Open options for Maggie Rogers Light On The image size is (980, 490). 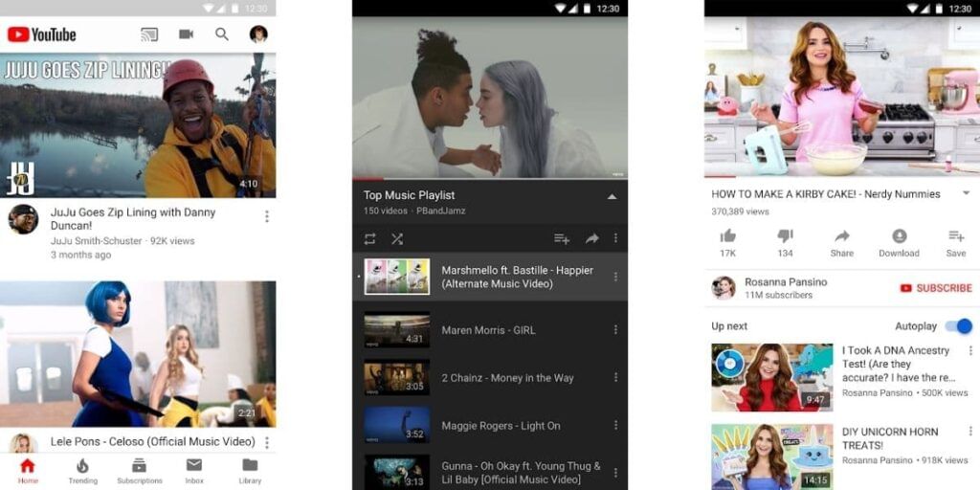(x=615, y=426)
